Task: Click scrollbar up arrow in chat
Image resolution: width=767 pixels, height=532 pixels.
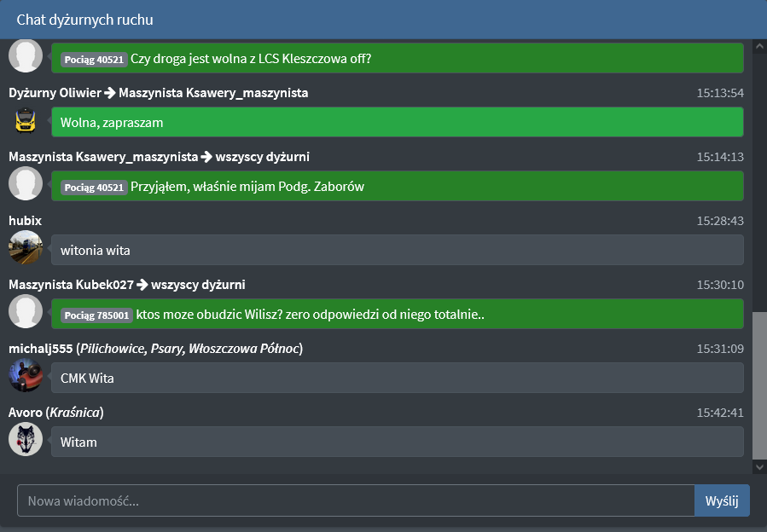Action: 759,43
